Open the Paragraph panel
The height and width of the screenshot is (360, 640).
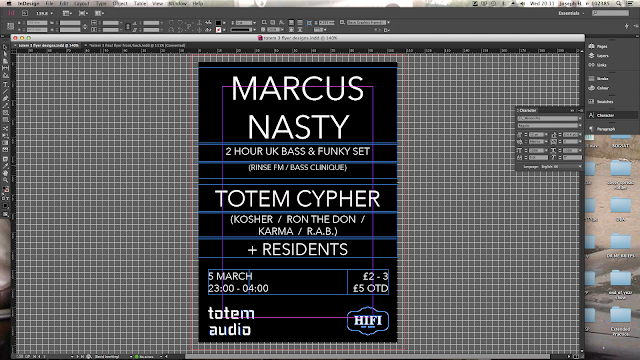tap(602, 129)
